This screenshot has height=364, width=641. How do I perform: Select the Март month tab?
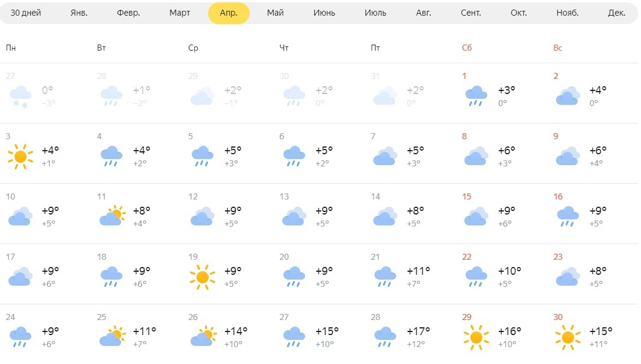pyautogui.click(x=180, y=13)
